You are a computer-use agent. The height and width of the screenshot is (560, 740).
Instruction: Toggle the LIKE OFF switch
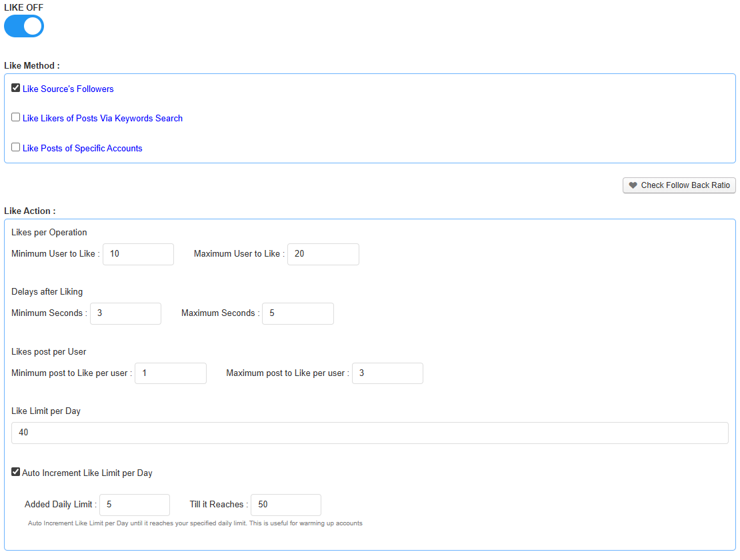click(24, 26)
